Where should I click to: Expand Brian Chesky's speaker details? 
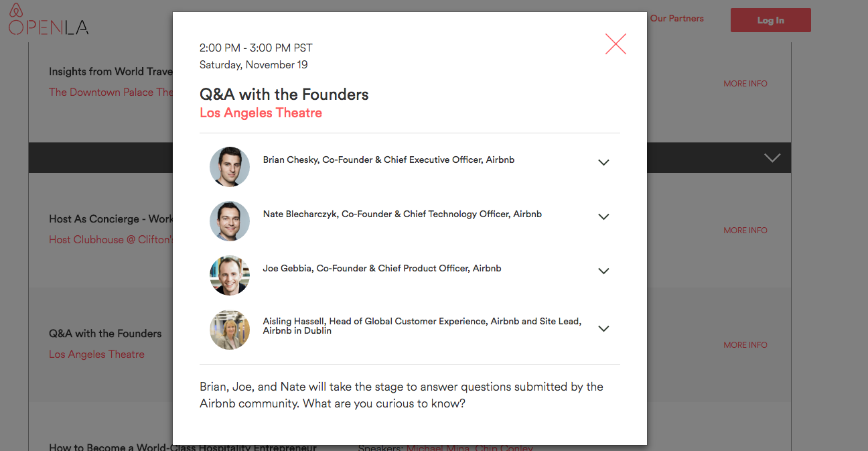coord(603,162)
